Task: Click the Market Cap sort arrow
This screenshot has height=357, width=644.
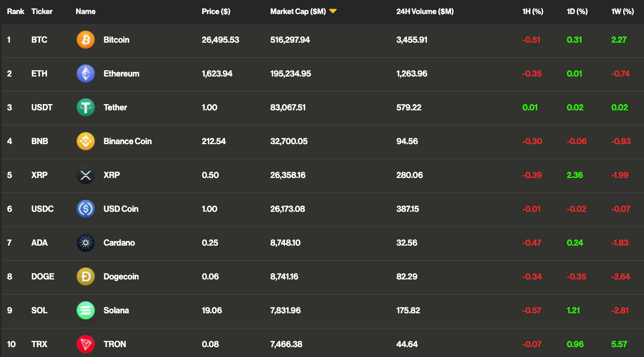Action: (333, 11)
